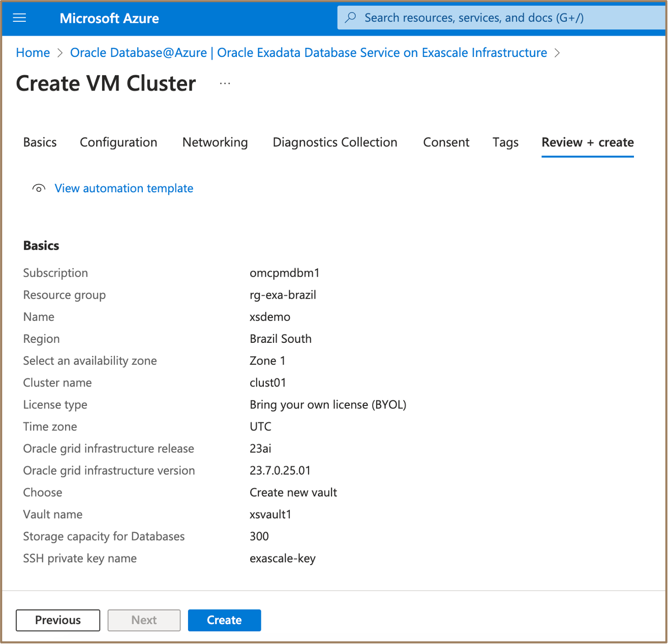Click SSH private key name label
668x644 pixels.
point(80,559)
